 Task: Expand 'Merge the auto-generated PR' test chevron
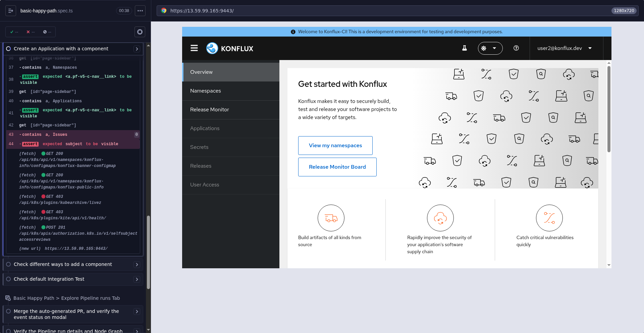137,312
